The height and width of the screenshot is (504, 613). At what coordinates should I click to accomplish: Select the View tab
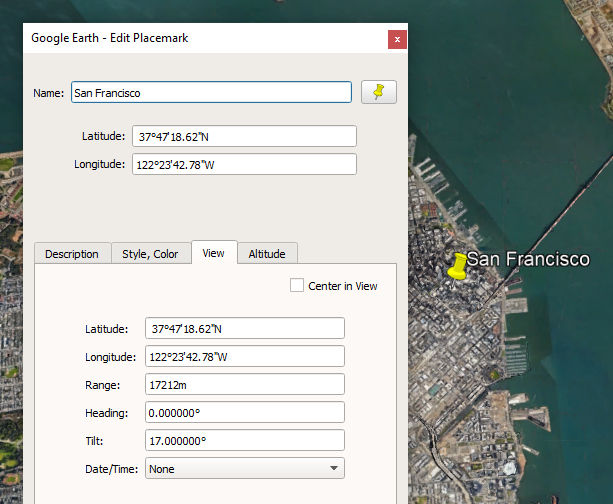(214, 253)
